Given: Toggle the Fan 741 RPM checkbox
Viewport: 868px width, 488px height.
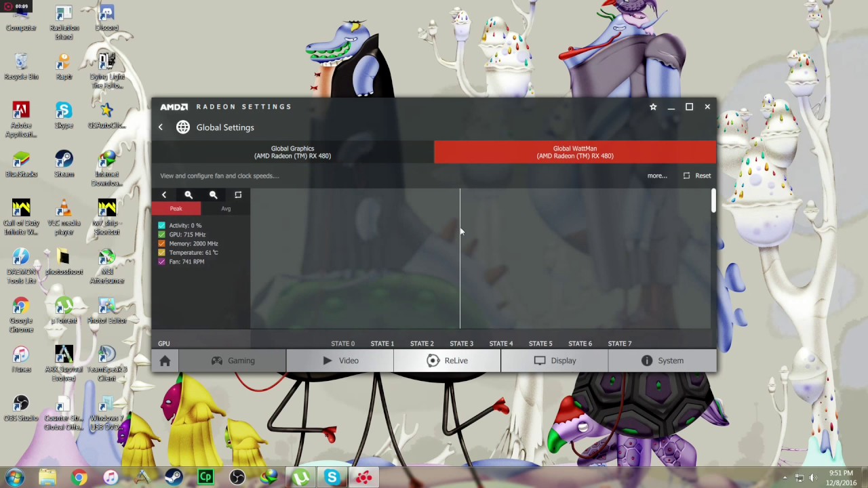Looking at the screenshot, I should 161,262.
